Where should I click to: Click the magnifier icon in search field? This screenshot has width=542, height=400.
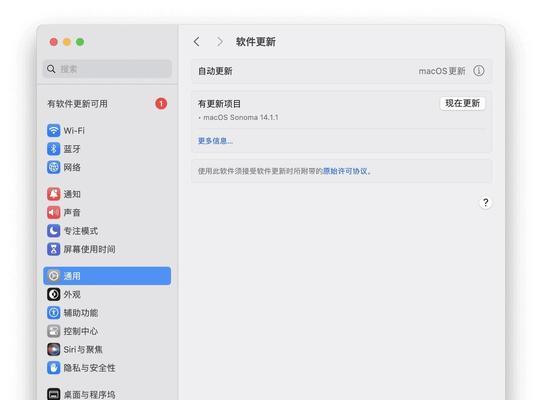pyautogui.click(x=51, y=69)
